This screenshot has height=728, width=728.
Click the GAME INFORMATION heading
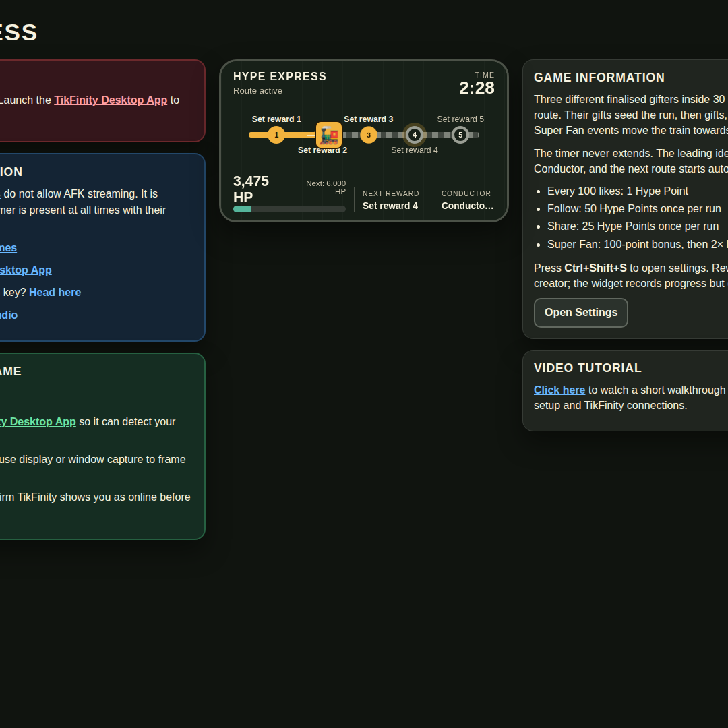[x=599, y=78]
